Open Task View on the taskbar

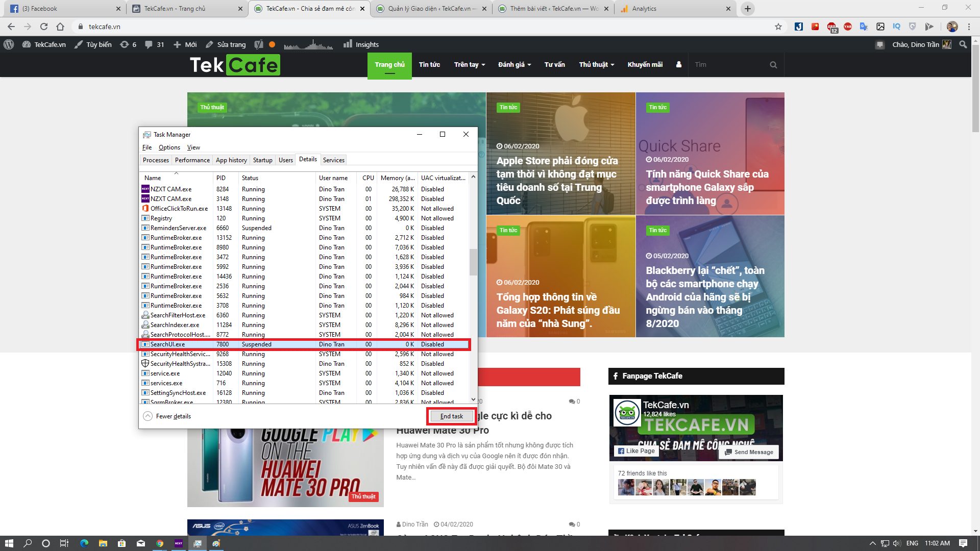64,543
